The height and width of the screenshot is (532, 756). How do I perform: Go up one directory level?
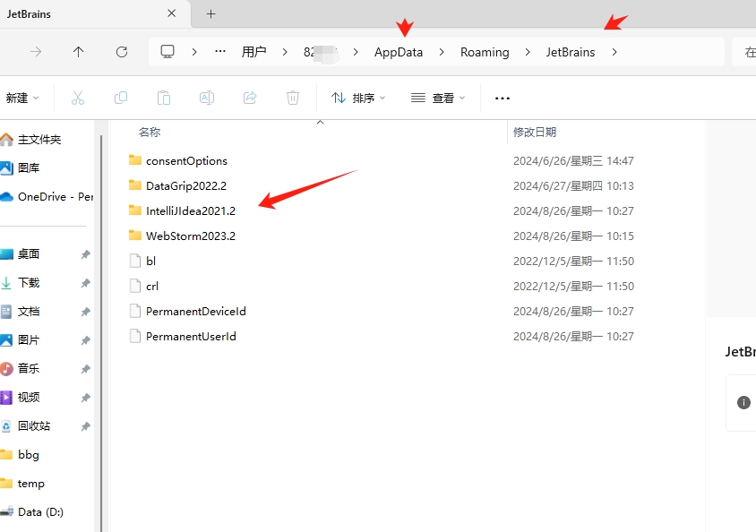79,52
